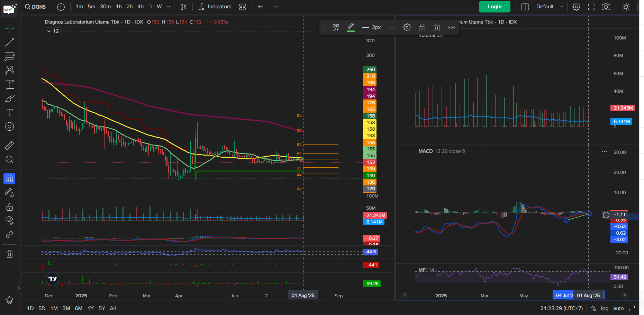This screenshot has height=315, width=644.
Task: Take a chart snapshot with the camera icon
Action: click(606, 7)
